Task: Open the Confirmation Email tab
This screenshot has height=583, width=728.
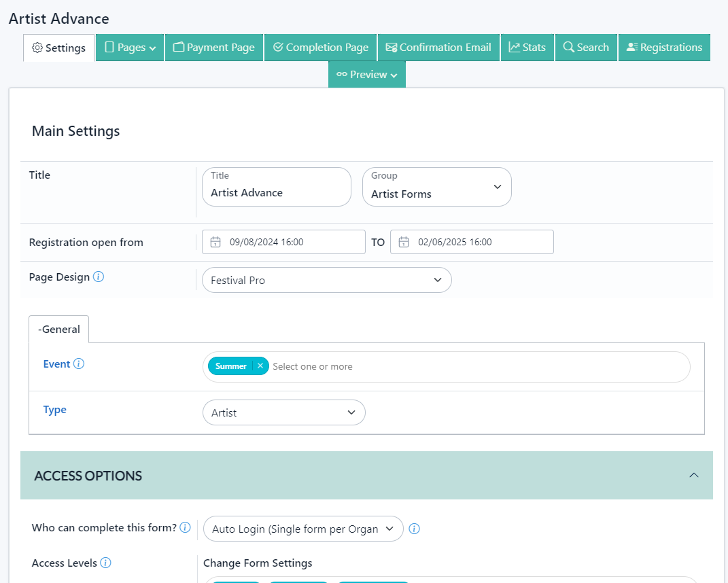Action: [x=438, y=48]
